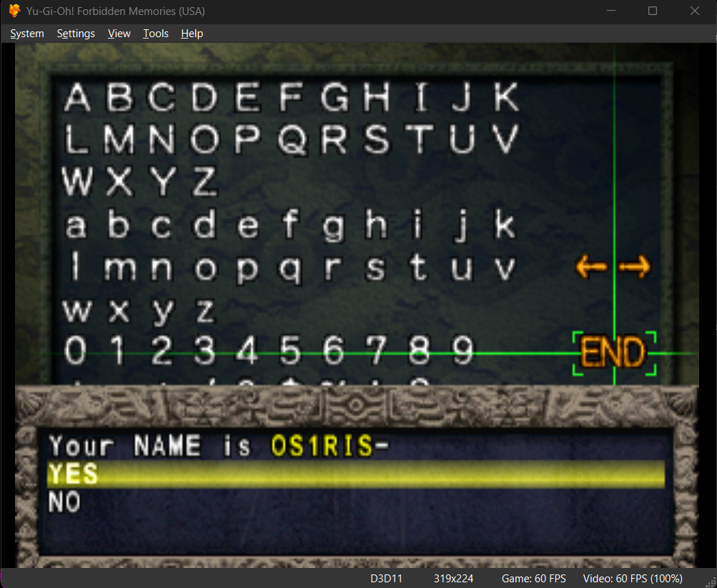This screenshot has height=588, width=717.
Task: Pick digit 7 in number row
Action: [x=377, y=350]
